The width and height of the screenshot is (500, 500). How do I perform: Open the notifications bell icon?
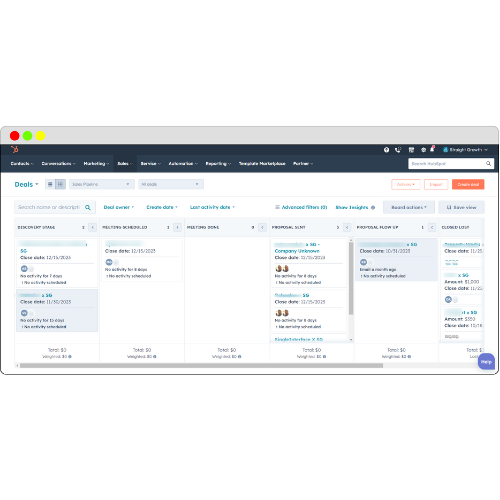tap(432, 149)
